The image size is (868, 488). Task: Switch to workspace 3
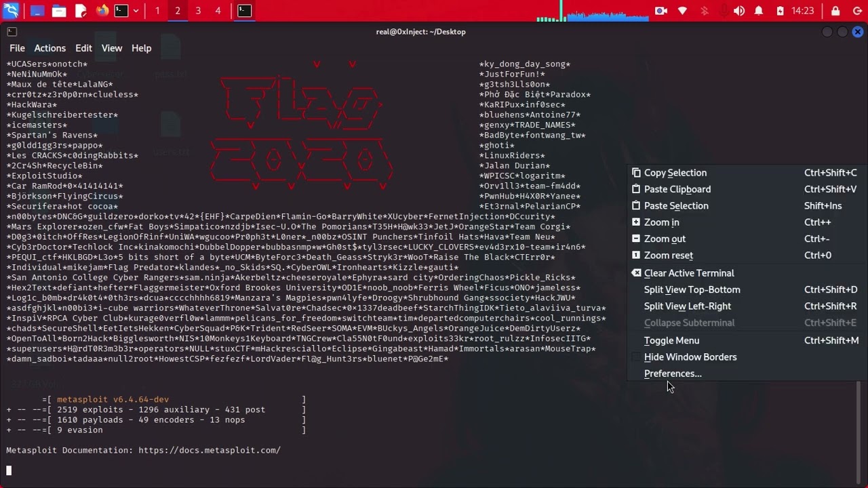click(x=198, y=11)
